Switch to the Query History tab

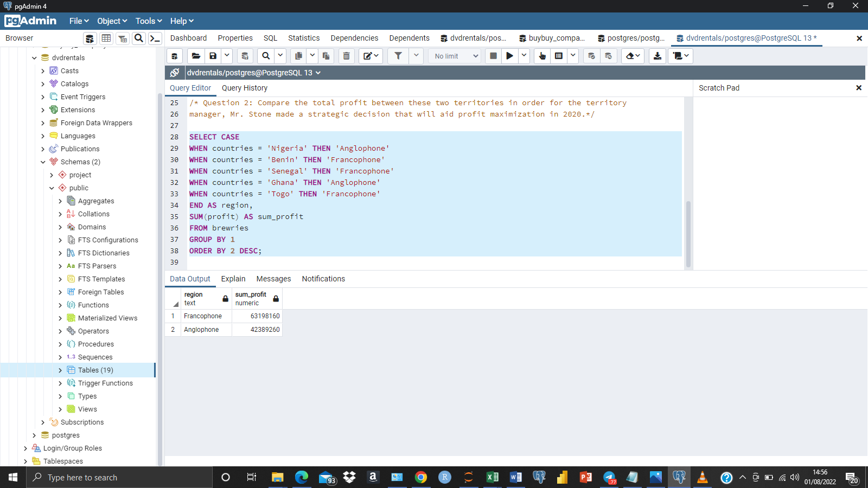pos(244,88)
